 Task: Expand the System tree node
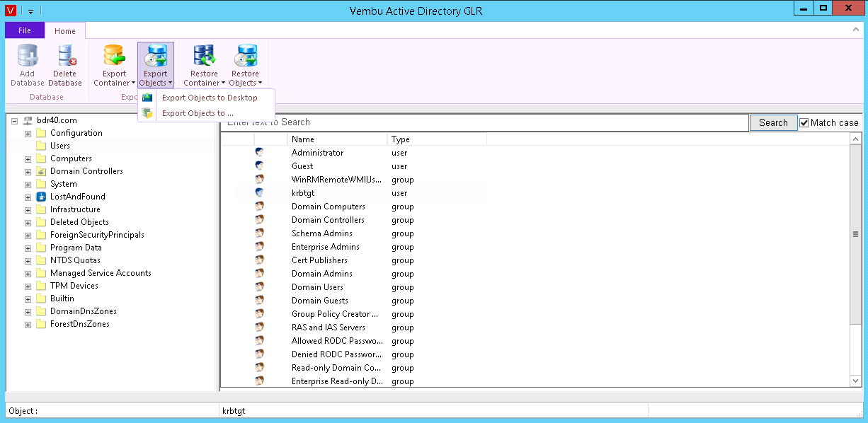coord(28,184)
